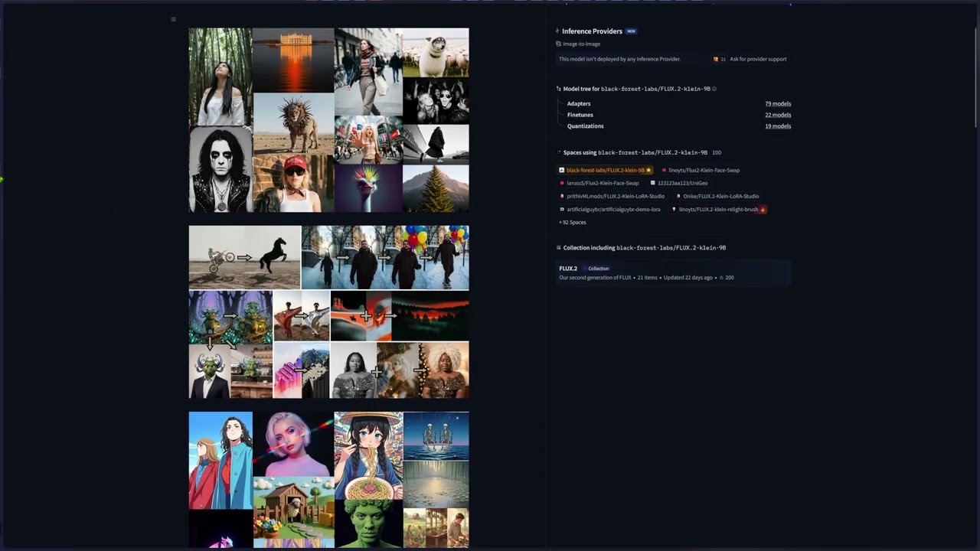Click the emoji icon beside 'Ask for provider support'

(x=716, y=59)
